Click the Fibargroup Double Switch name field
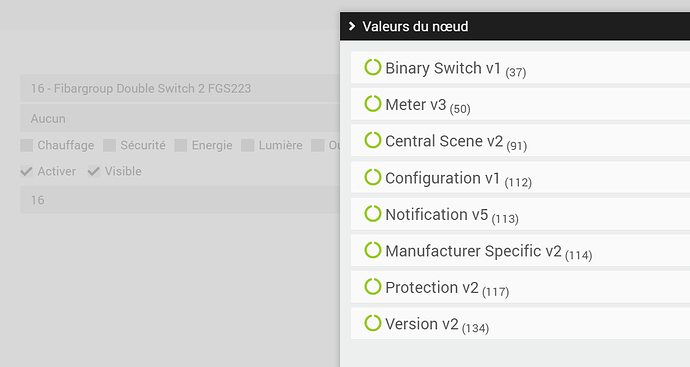This screenshot has width=690, height=367. click(x=180, y=88)
